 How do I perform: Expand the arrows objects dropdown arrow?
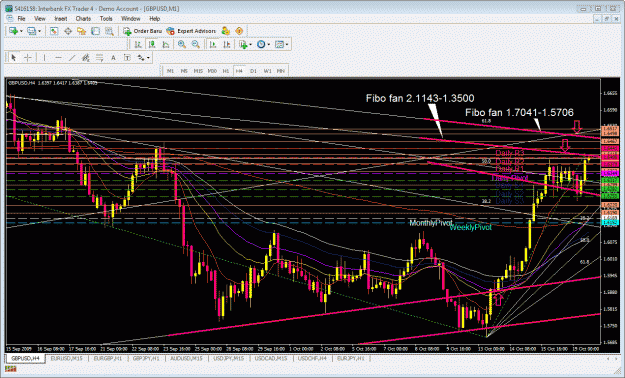tap(148, 58)
